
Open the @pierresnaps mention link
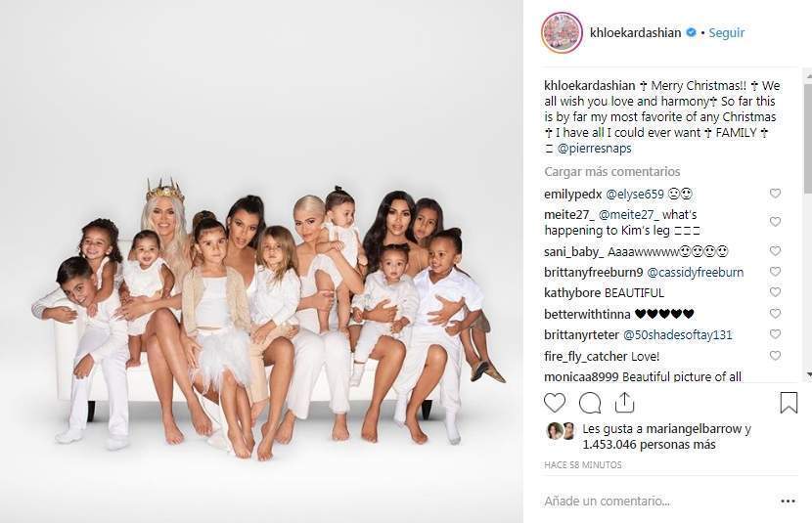[594, 149]
